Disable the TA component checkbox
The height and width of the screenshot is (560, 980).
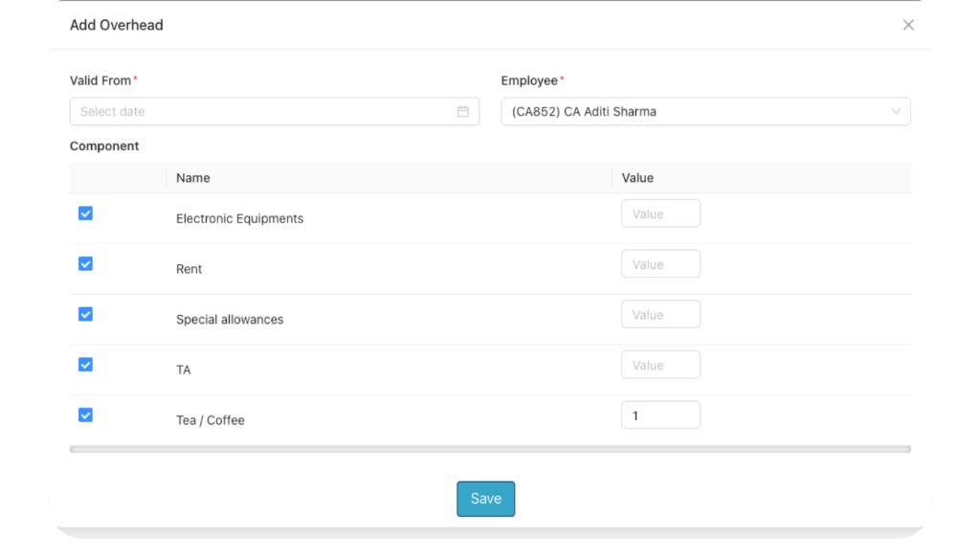(x=85, y=365)
